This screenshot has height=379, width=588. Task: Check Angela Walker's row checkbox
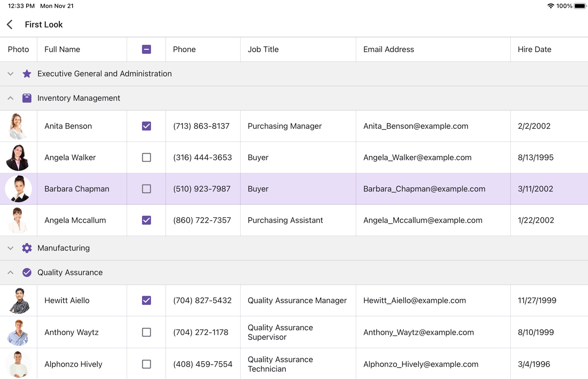click(x=146, y=157)
